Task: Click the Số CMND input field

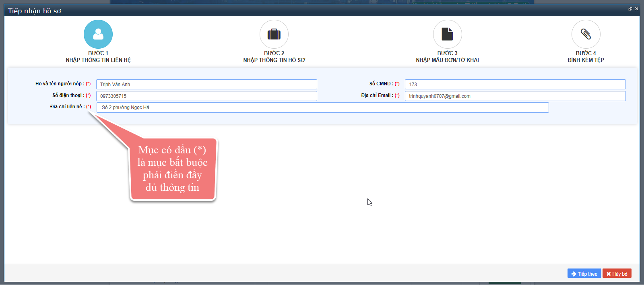Action: [515, 85]
